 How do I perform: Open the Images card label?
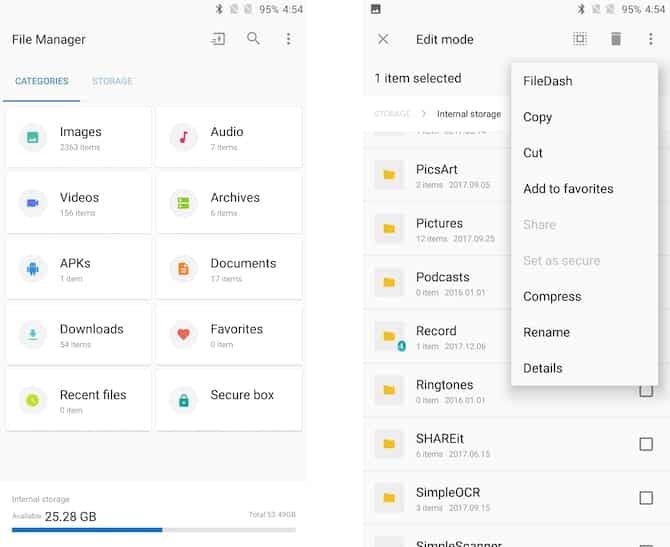[81, 132]
